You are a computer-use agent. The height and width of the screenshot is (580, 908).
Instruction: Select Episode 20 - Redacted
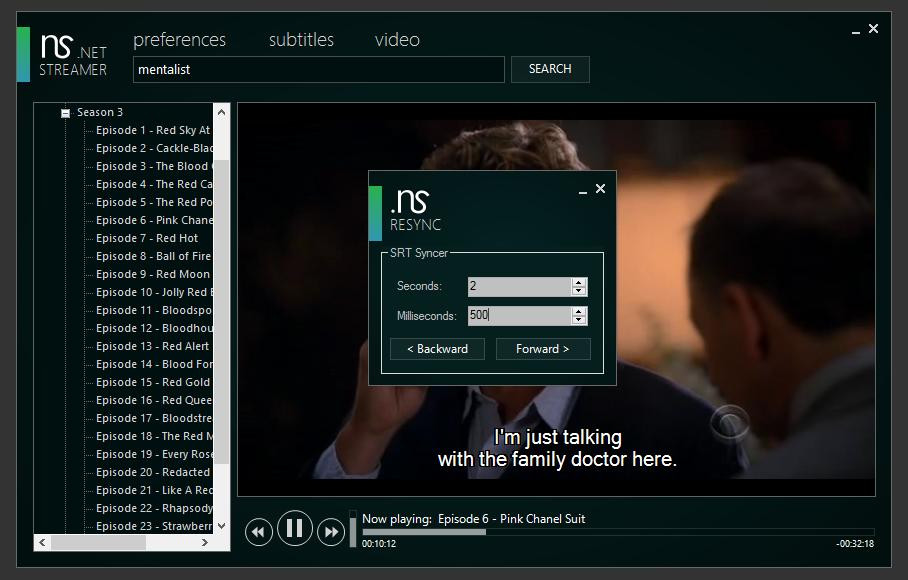point(153,472)
